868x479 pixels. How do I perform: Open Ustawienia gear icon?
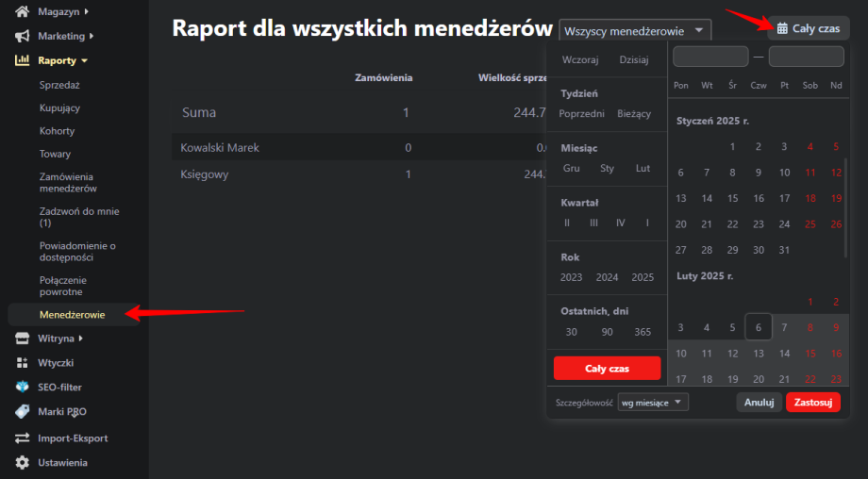[22, 463]
